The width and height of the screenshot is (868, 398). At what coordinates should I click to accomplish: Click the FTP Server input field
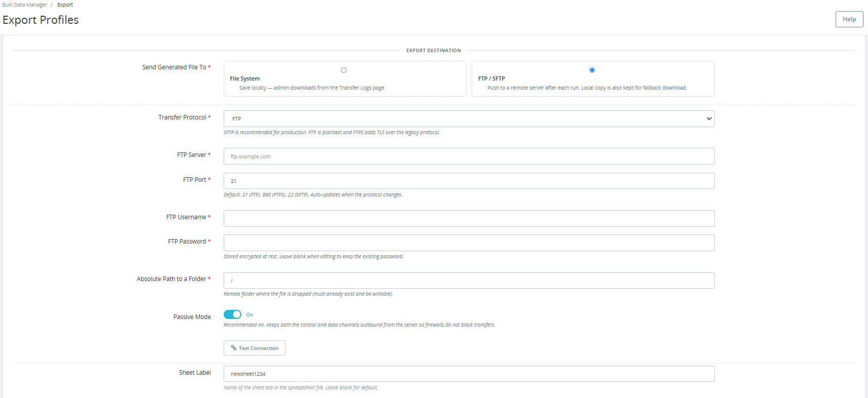(x=469, y=156)
